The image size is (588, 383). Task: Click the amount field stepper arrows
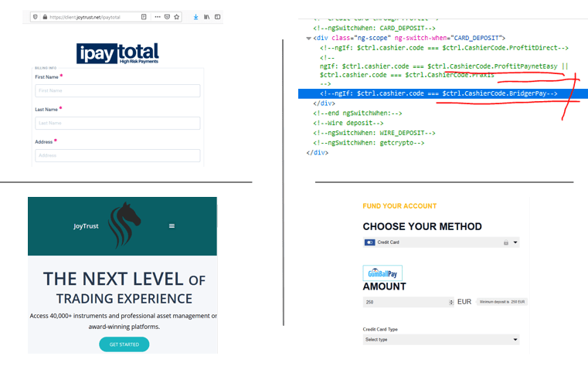(452, 303)
